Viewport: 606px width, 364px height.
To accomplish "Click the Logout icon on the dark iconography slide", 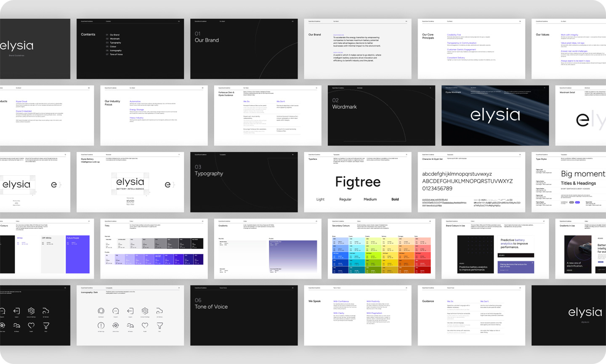I will pos(16,311).
